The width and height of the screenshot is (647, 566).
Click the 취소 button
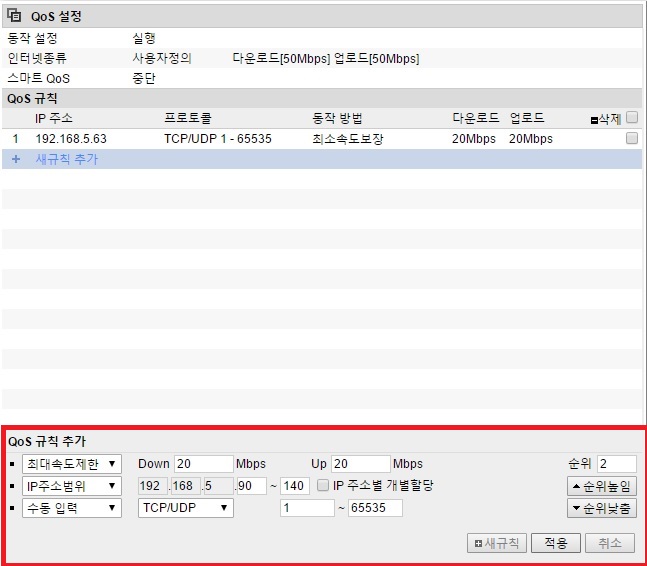(610, 543)
